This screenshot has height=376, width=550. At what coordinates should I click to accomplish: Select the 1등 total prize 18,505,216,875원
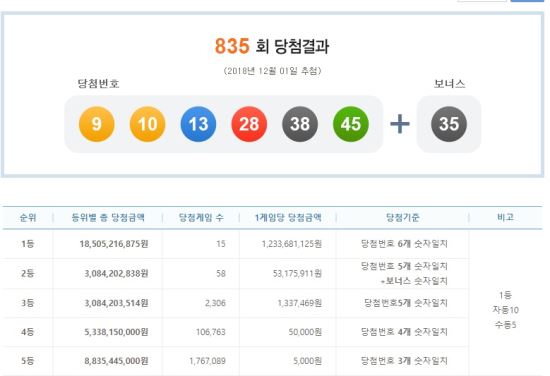point(114,244)
